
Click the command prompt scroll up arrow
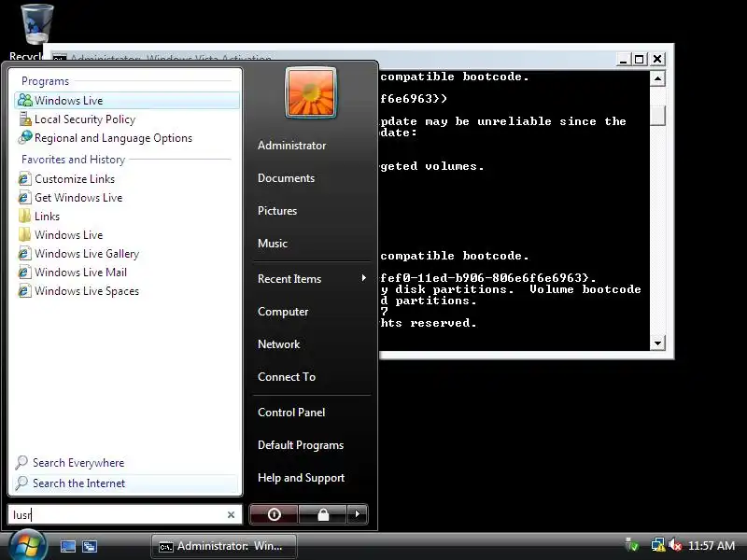pyautogui.click(x=657, y=78)
